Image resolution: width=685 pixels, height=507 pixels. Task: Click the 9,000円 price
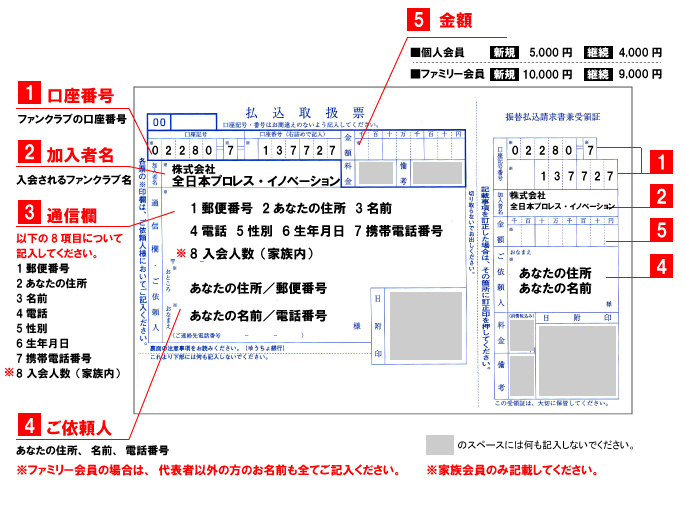(640, 74)
